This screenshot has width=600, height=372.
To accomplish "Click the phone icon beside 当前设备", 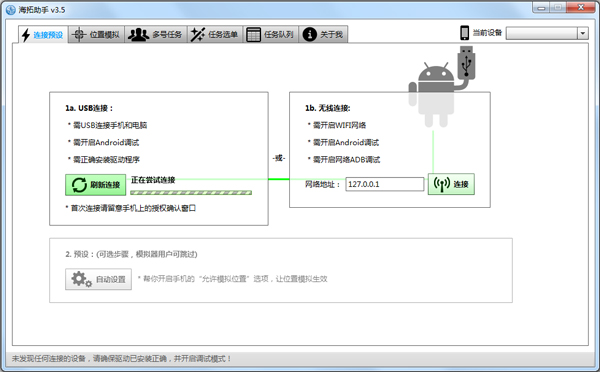I will 465,33.
